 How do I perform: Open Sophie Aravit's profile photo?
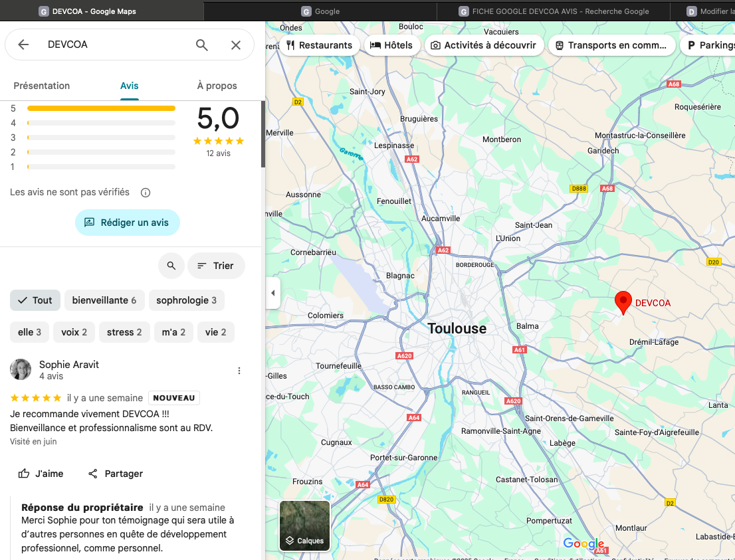click(x=21, y=370)
